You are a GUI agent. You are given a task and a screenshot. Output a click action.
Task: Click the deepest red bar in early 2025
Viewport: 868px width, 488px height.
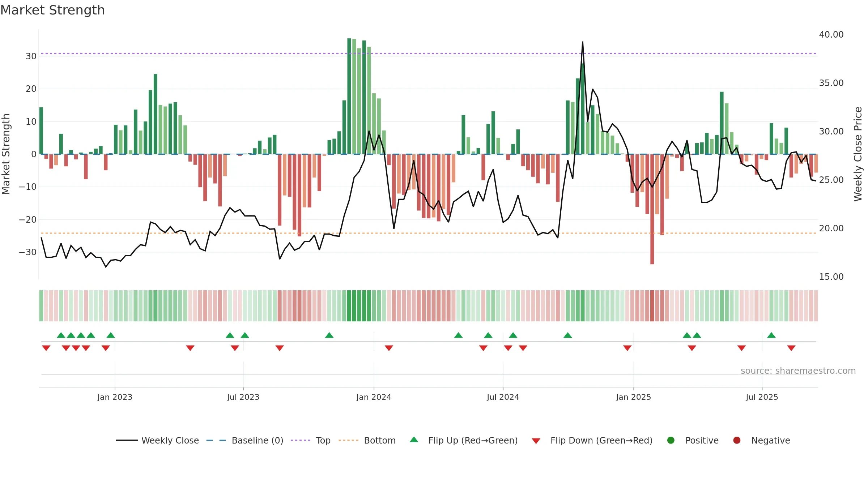point(652,209)
